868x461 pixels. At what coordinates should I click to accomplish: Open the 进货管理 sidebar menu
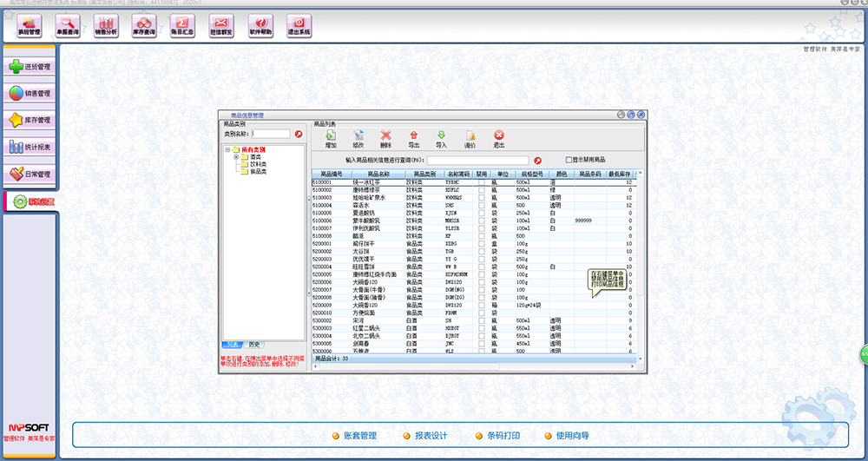pos(30,66)
